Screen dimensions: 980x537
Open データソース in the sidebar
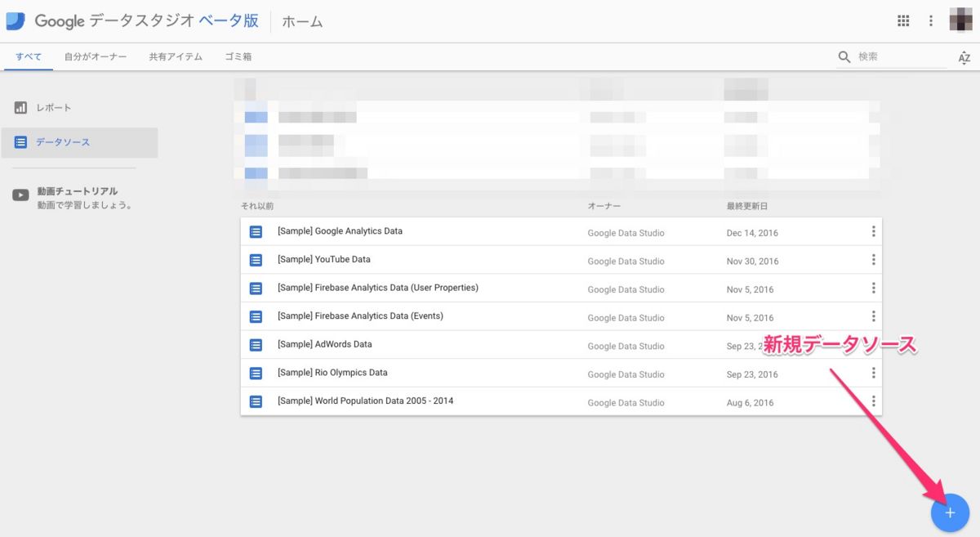(63, 142)
